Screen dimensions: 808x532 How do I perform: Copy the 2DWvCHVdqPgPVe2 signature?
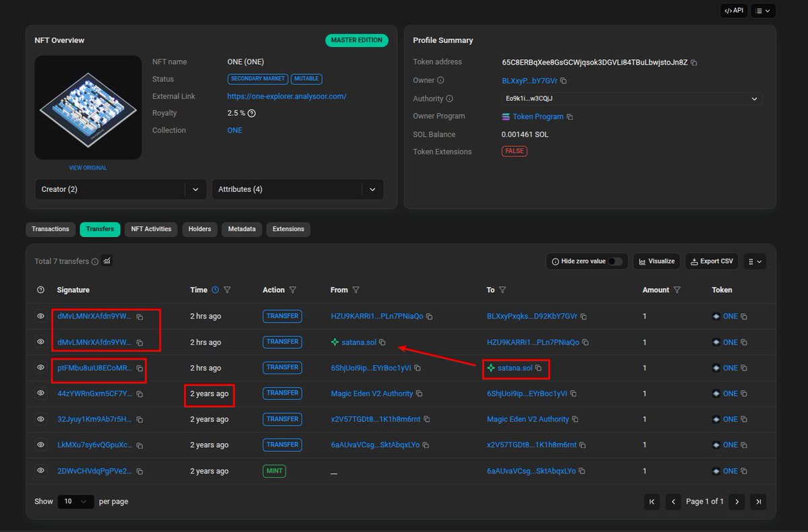[140, 471]
